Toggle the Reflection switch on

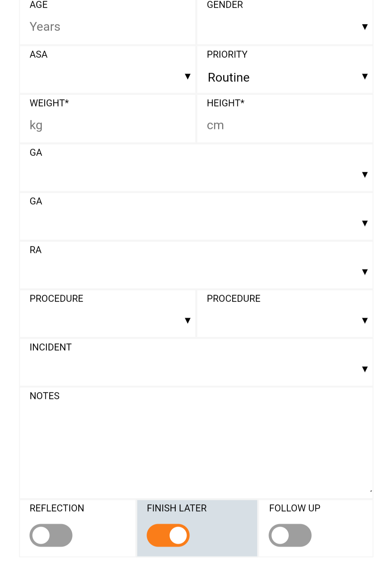pyautogui.click(x=51, y=535)
